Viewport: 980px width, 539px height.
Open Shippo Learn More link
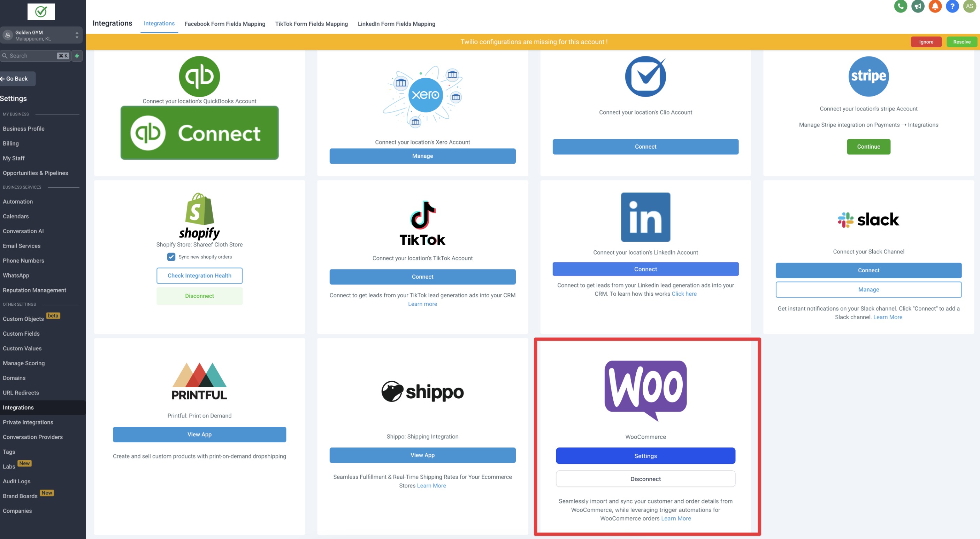[x=431, y=485]
